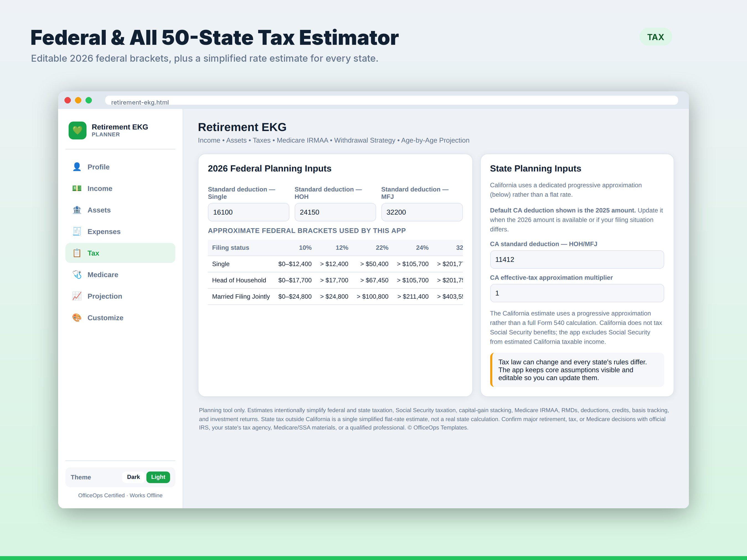Open the Medicare section
Viewport: 747px width, 560px height.
tap(120, 274)
